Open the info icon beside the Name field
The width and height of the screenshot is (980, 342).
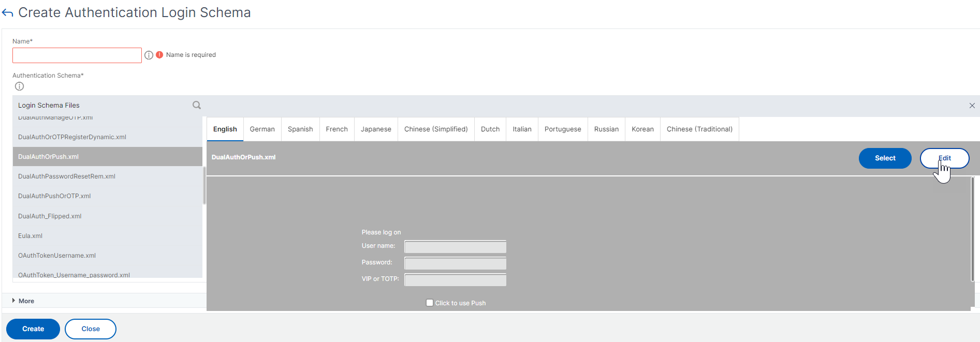pyautogui.click(x=149, y=55)
